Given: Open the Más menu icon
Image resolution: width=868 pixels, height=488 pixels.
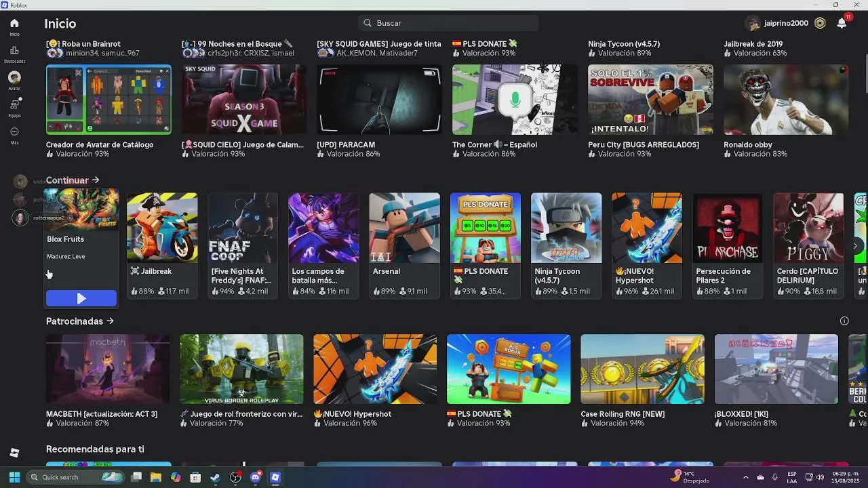Looking at the screenshot, I should point(14,131).
